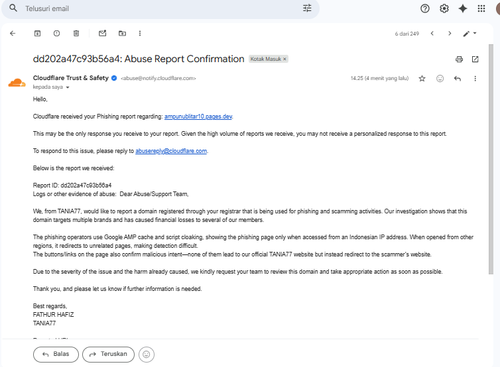Move email to folder icon
Viewport: 500px width, 367px height.
tap(122, 33)
